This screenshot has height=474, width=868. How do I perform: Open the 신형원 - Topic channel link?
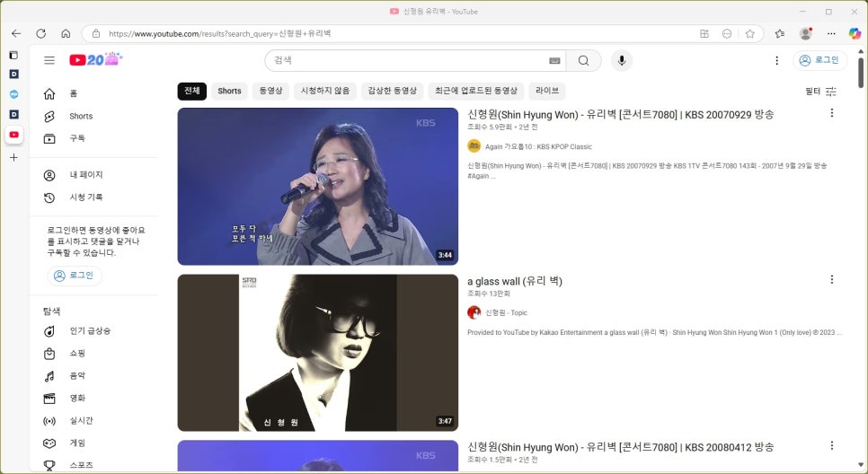click(507, 312)
